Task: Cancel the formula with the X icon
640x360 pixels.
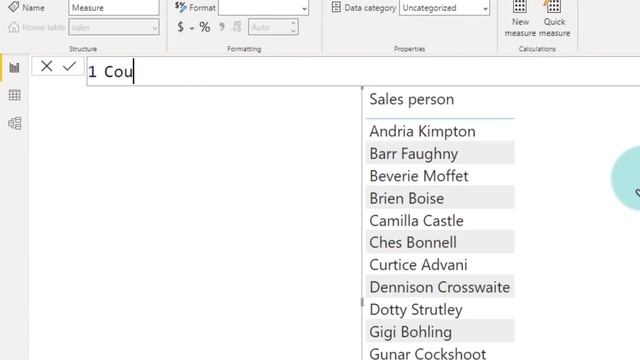Action: coord(47,66)
